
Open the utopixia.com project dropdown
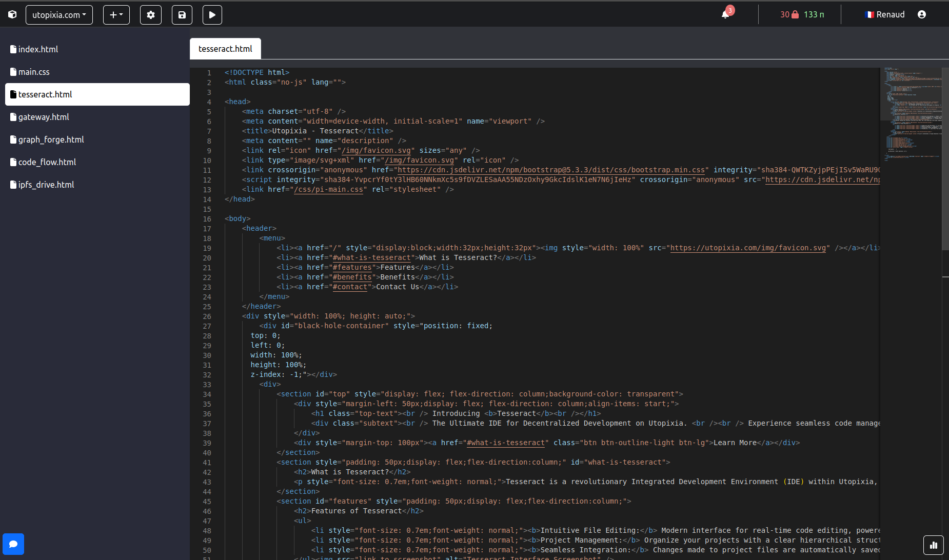(x=59, y=15)
